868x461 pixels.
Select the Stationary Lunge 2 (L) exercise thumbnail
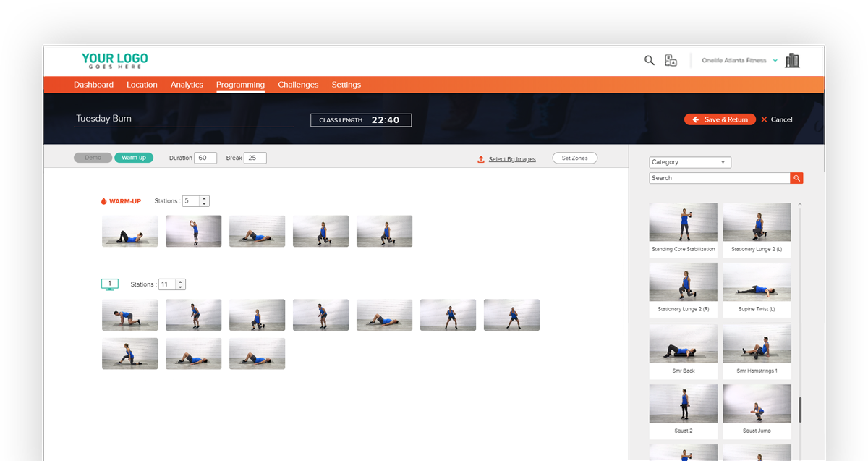tap(757, 222)
